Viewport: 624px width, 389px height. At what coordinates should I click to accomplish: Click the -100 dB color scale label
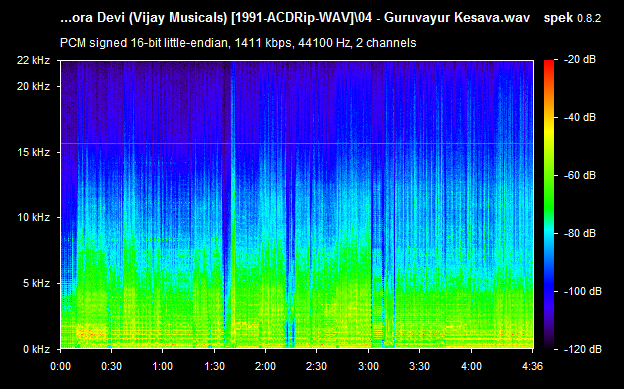583,291
